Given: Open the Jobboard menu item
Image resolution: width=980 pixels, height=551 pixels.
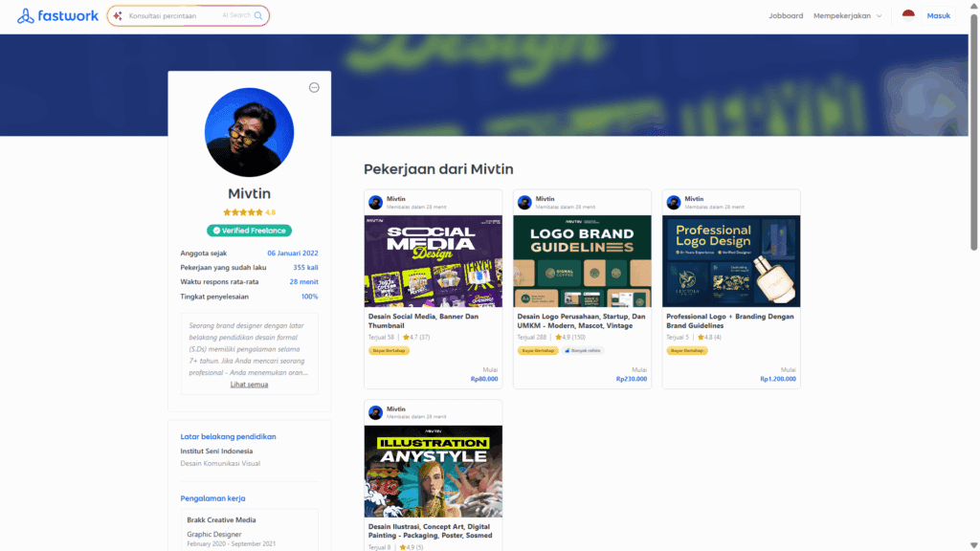Looking at the screenshot, I should pyautogui.click(x=785, y=15).
